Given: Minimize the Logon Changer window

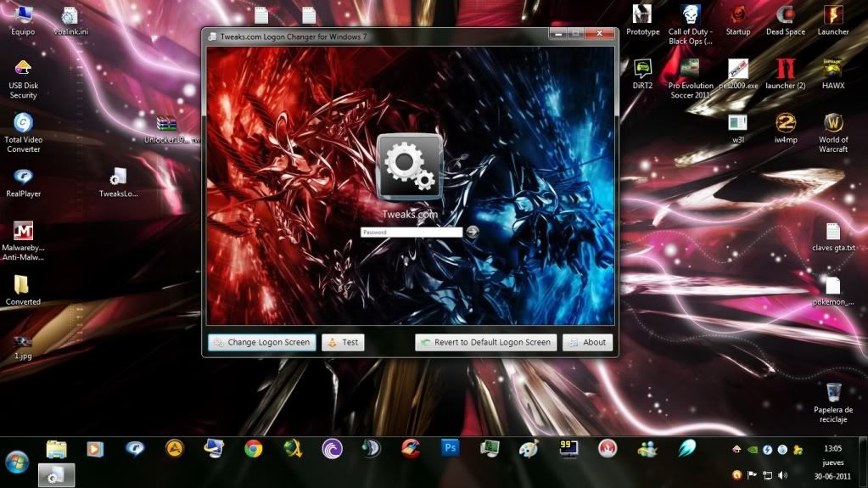Looking at the screenshot, I should click(x=558, y=34).
